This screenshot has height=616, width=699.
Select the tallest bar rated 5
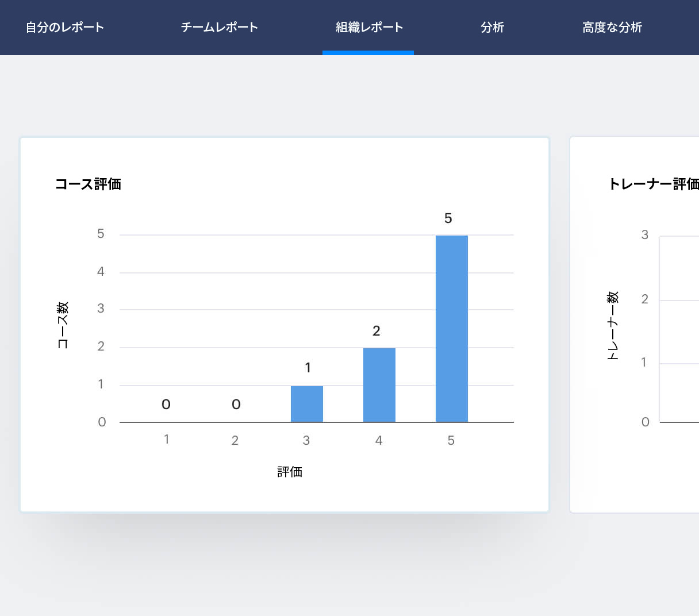click(452, 328)
